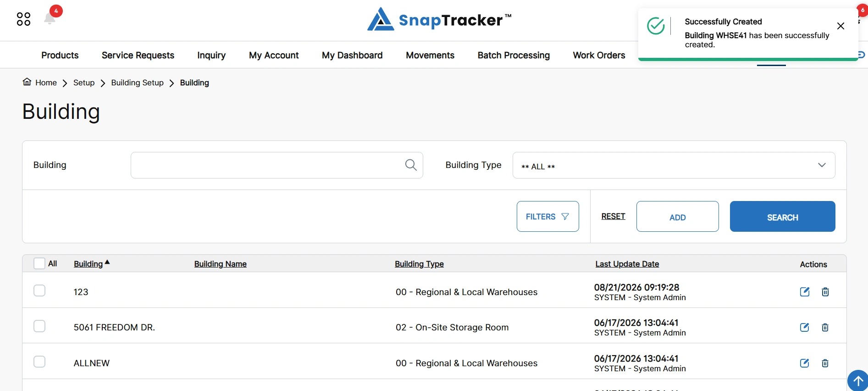
Task: Edit the 123 building row
Action: (805, 292)
